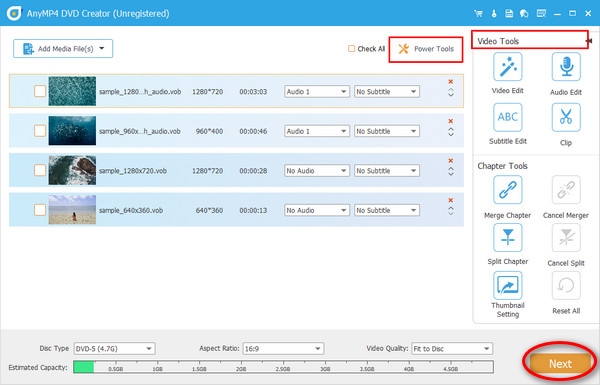The height and width of the screenshot is (385, 600).
Task: Remove sample_960x...h_audio.vob with red X
Action: pos(451,121)
